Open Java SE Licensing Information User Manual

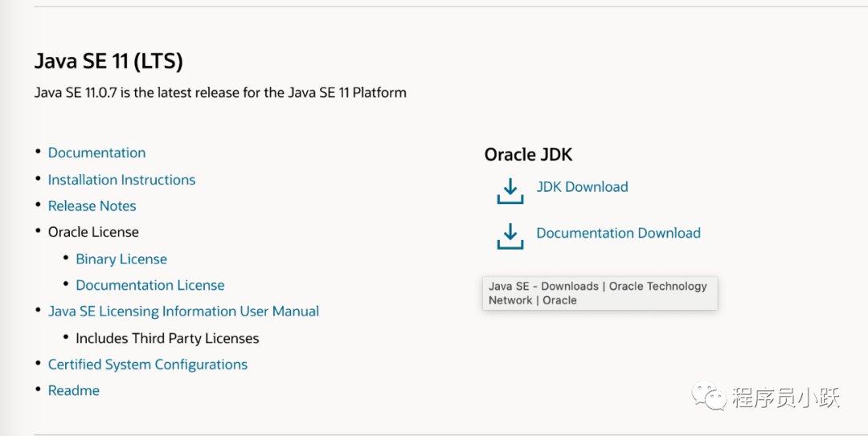pos(183,311)
